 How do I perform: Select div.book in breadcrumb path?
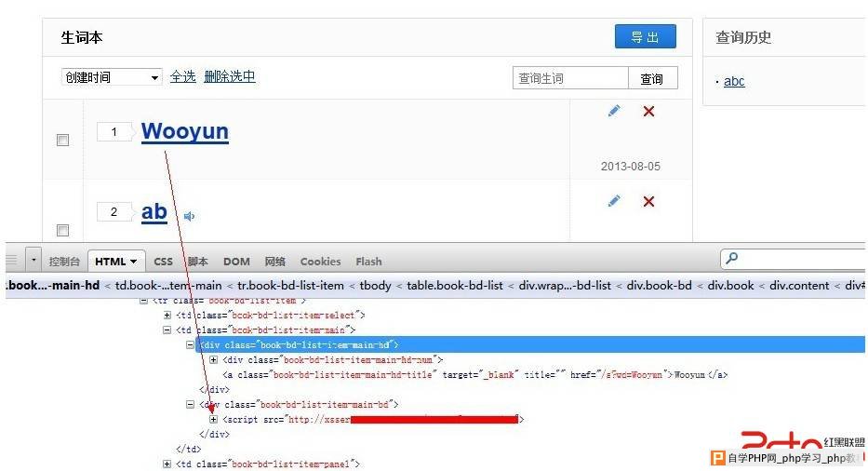pos(730,286)
